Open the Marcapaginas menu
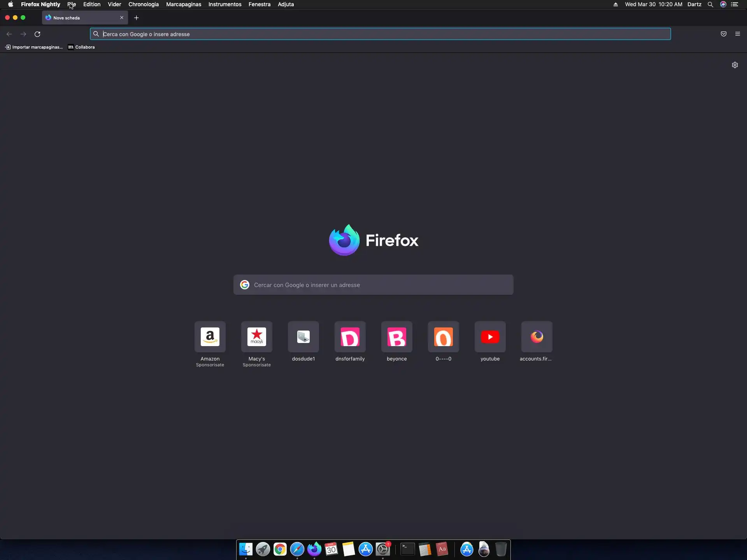 [183, 4]
